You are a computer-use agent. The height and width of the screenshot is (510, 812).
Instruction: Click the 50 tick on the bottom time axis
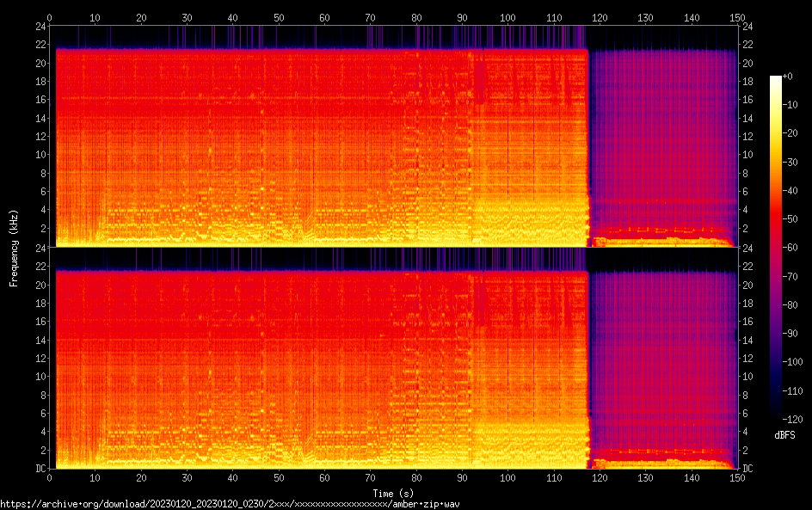278,477
